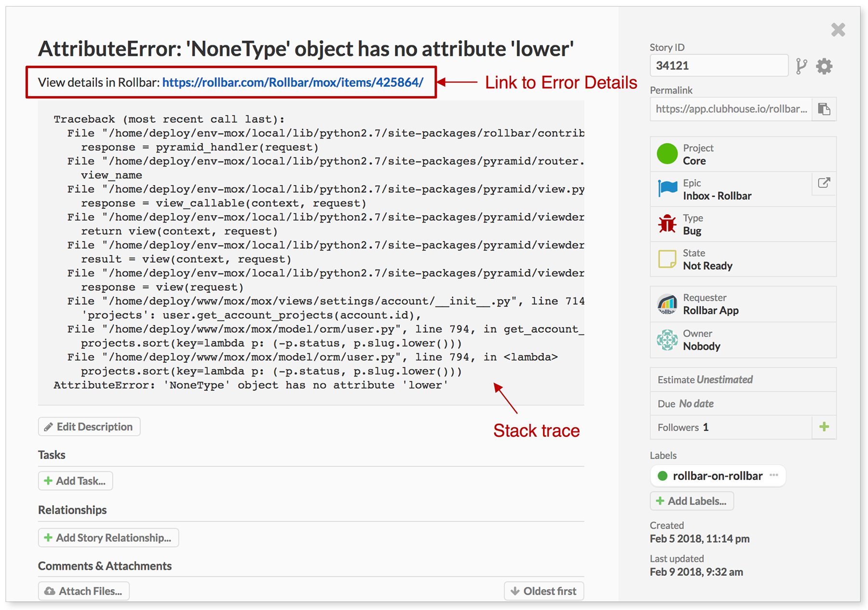Set the story Estimate
Viewport: 868px width, 610px height.
(743, 380)
